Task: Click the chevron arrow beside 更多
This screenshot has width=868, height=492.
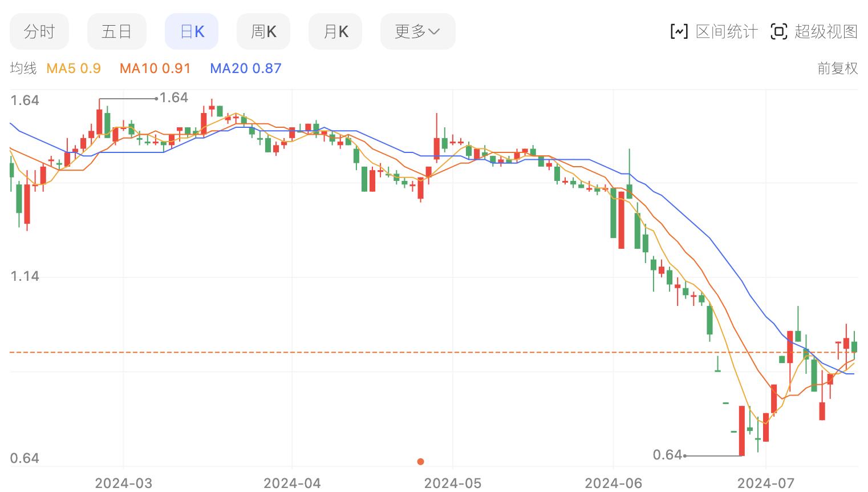Action: tap(434, 31)
